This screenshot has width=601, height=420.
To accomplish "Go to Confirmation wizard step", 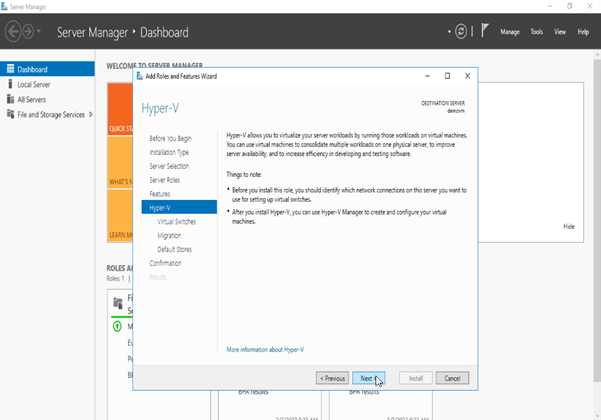I will pos(165,263).
